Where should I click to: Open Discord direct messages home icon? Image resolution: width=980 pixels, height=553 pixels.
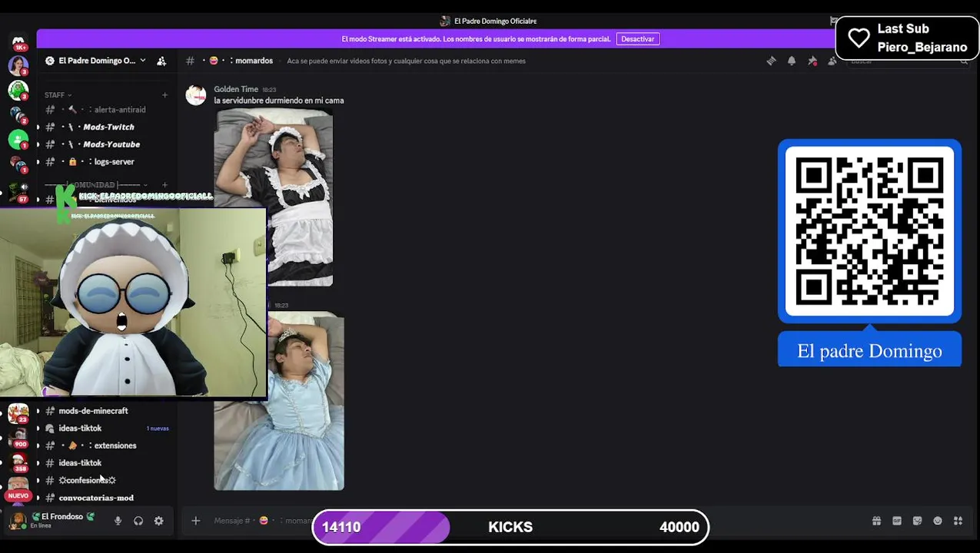point(18,41)
